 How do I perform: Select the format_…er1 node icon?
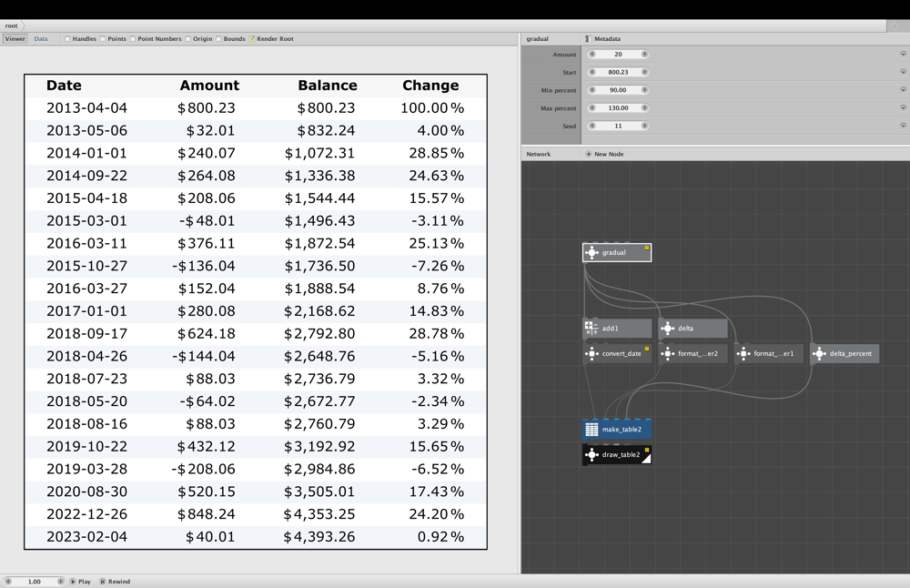[743, 353]
